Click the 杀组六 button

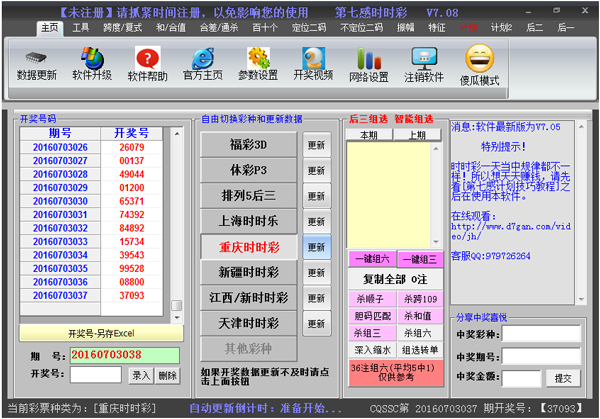click(420, 333)
